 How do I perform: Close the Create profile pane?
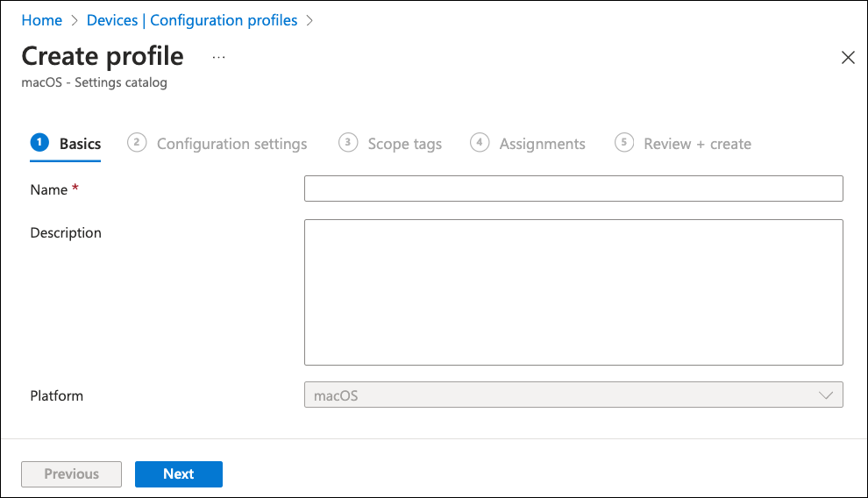847,58
